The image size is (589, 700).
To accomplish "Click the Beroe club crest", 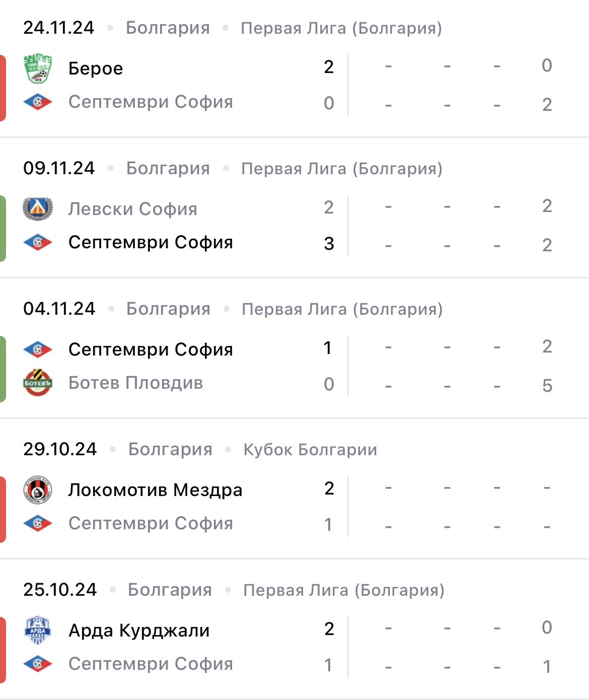I will click(x=38, y=68).
